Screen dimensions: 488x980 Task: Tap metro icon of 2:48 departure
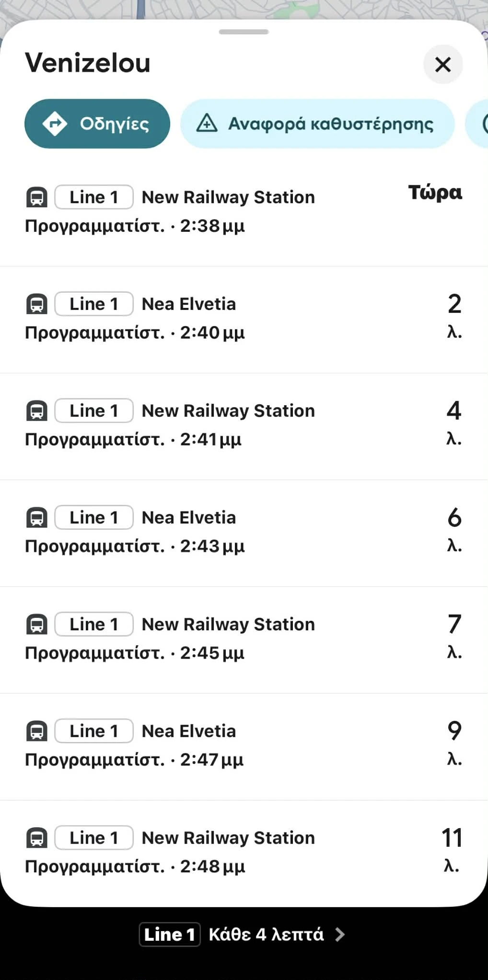tap(37, 838)
